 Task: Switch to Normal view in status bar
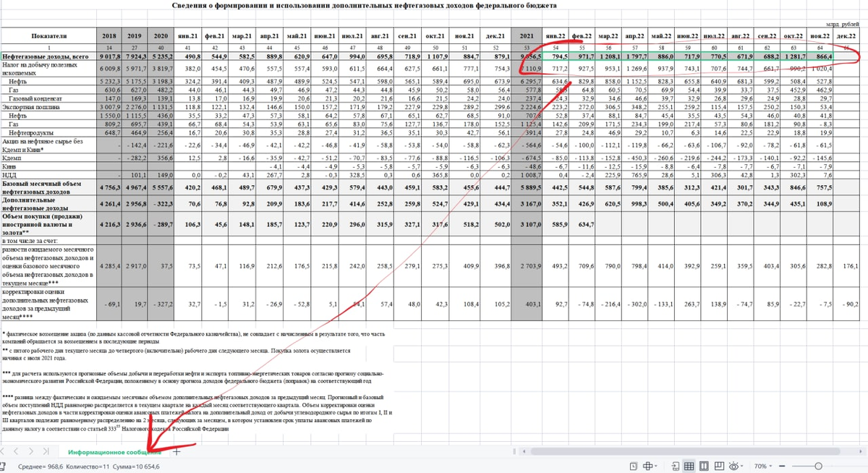tap(689, 466)
